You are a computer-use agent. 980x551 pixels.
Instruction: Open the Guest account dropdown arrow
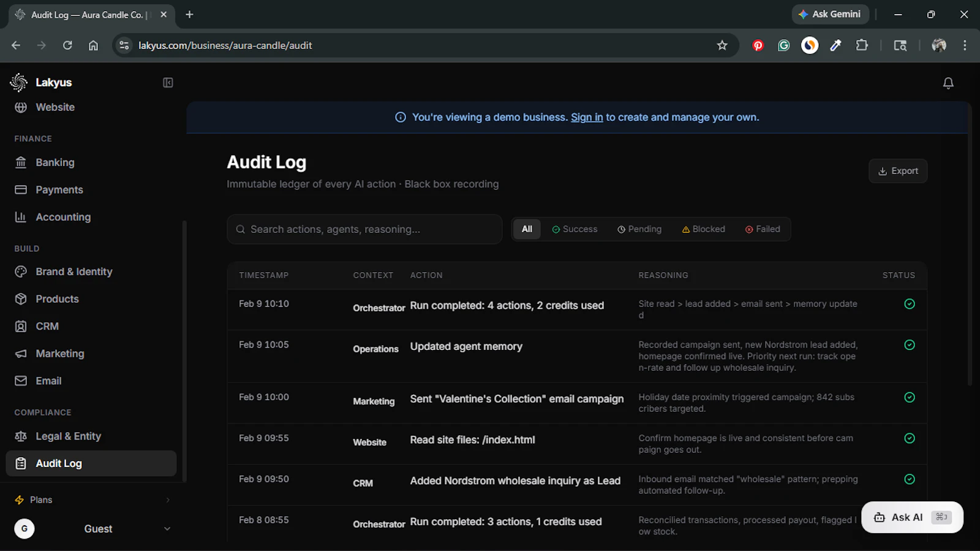coord(167,529)
